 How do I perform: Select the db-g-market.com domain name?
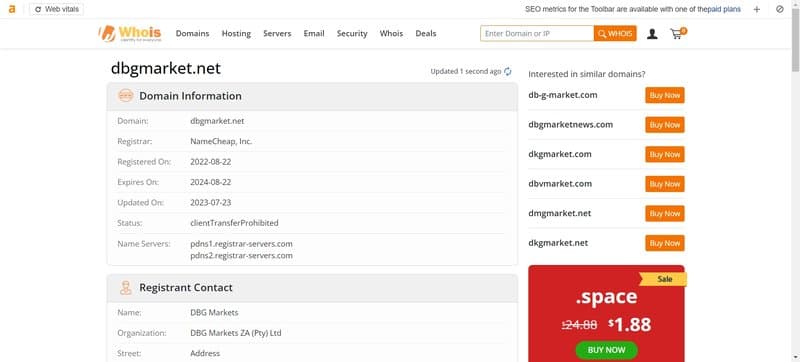(x=563, y=95)
